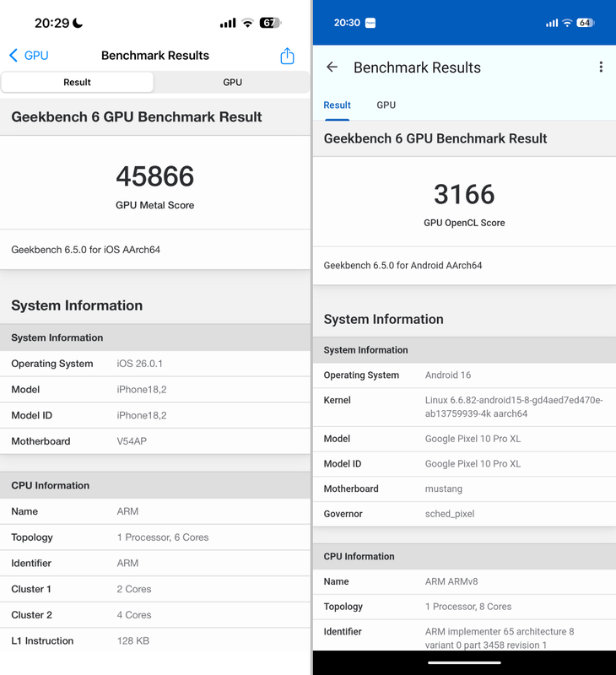Screen dimensions: 616x675
Task: Tap the Android Topology value 1 Processor, 8 Cores
Action: click(x=468, y=607)
